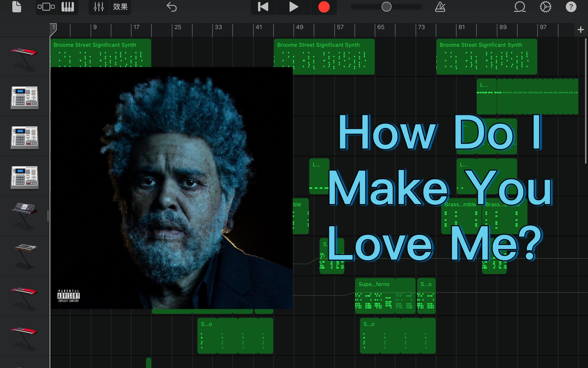This screenshot has height=368, width=588.
Task: Select the Brass ensemble synth track icon
Action: pos(24,216)
